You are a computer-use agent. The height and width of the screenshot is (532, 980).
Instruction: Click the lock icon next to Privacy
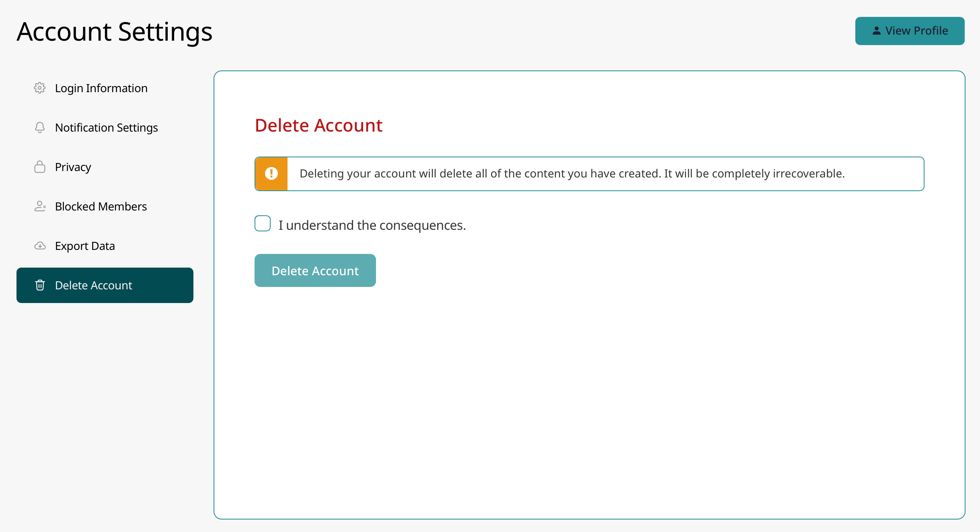tap(39, 167)
